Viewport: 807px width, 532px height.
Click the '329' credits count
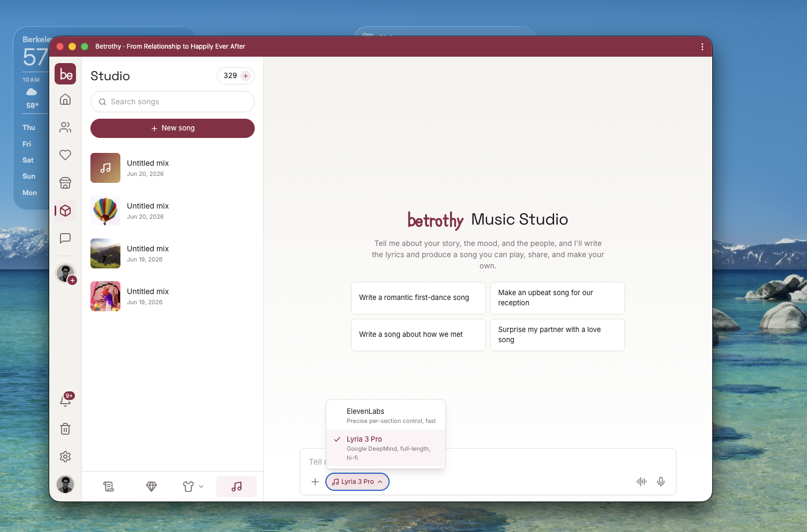click(x=230, y=76)
